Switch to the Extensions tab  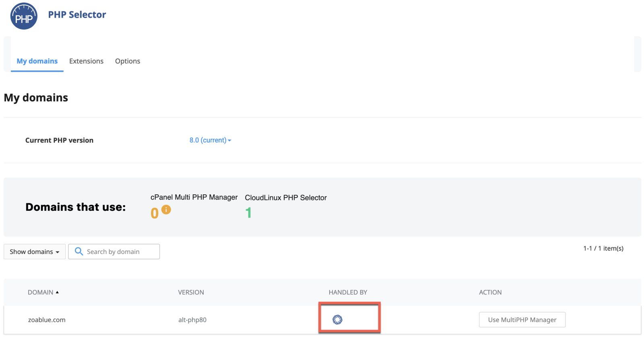[x=86, y=61]
